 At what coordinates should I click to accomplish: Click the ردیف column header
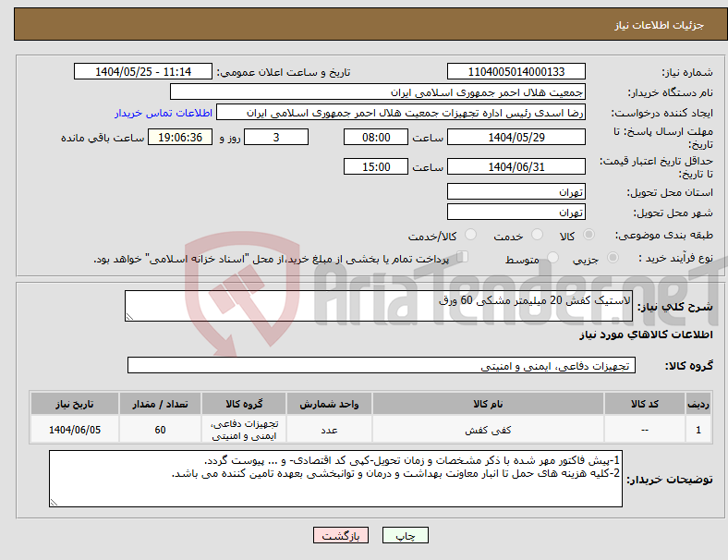tap(698, 404)
